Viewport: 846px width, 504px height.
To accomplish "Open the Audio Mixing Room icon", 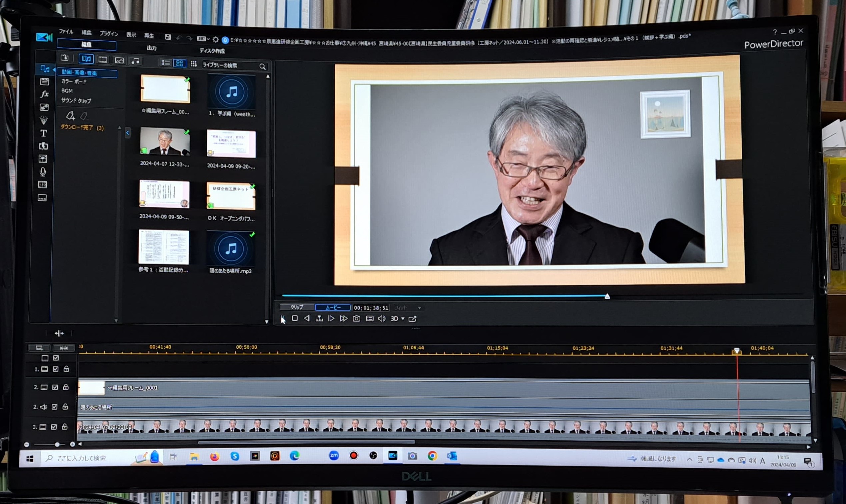I will click(x=43, y=159).
